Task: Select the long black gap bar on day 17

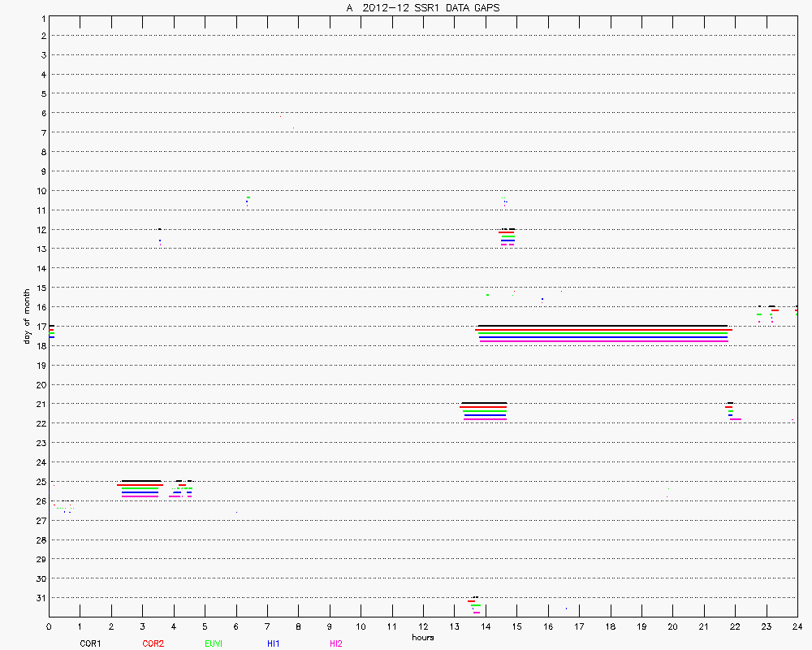Action: [x=603, y=326]
